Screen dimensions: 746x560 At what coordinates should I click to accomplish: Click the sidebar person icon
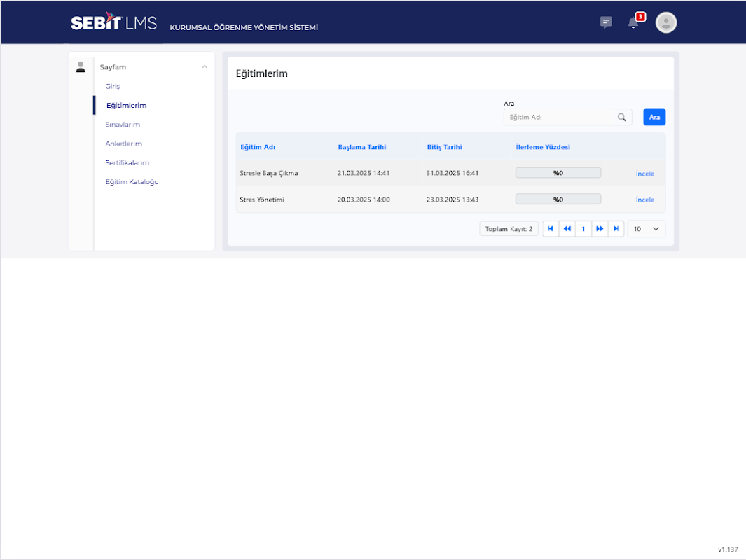(81, 67)
